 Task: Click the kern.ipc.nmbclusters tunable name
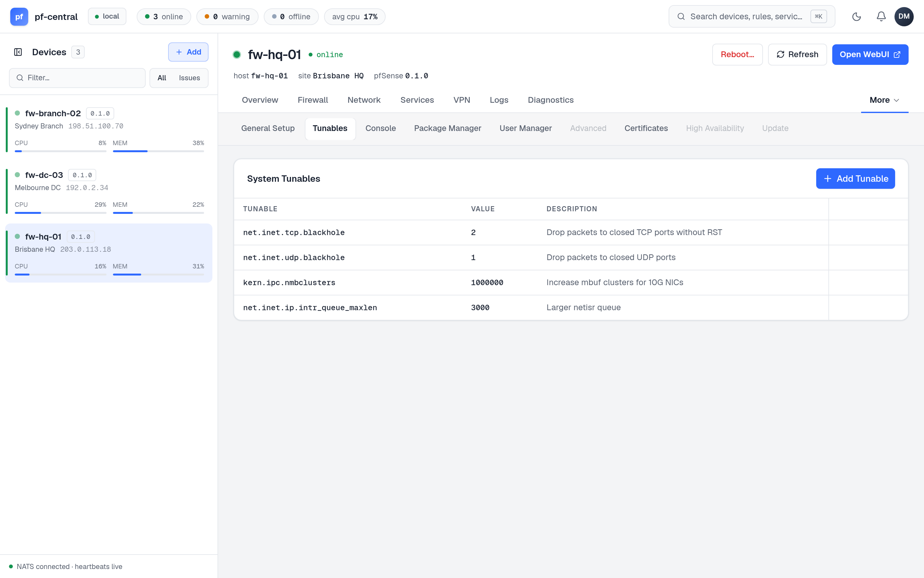pyautogui.click(x=289, y=283)
